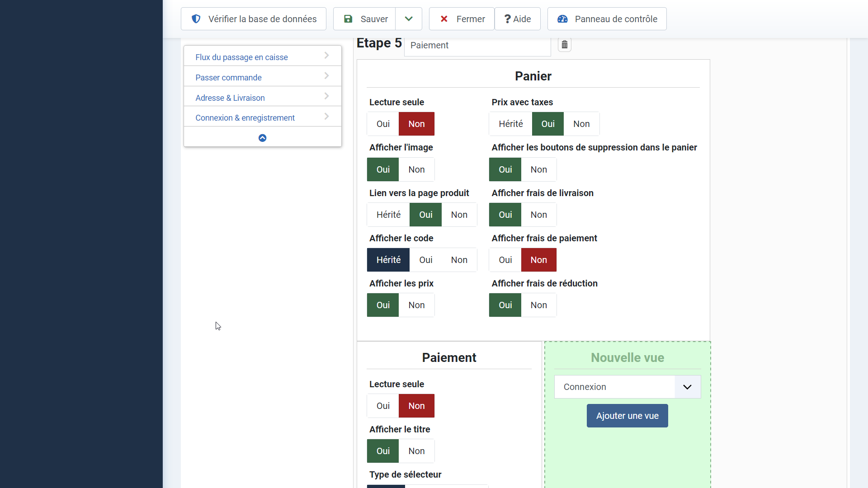Set Afficher l'image to Non
The image size is (868, 488).
[416, 169]
